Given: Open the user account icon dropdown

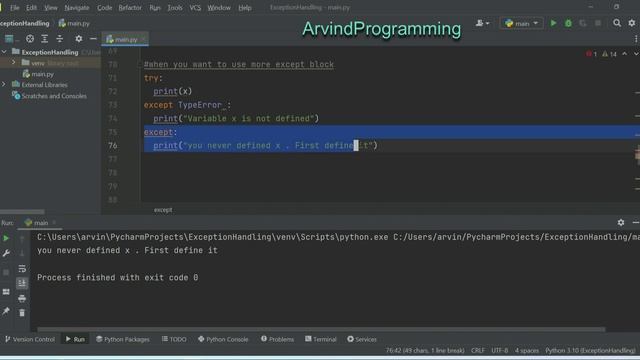Looking at the screenshot, I should 482,23.
